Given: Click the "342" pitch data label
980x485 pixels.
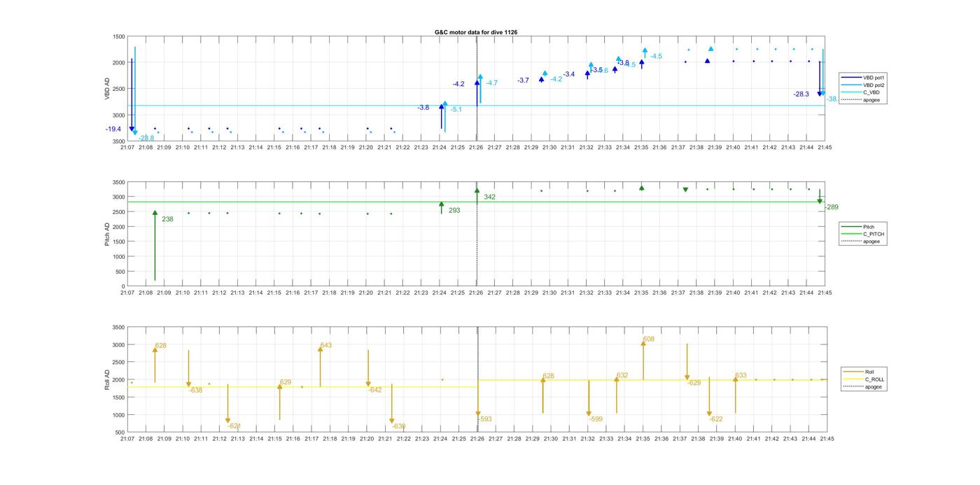Looking at the screenshot, I should click(489, 197).
